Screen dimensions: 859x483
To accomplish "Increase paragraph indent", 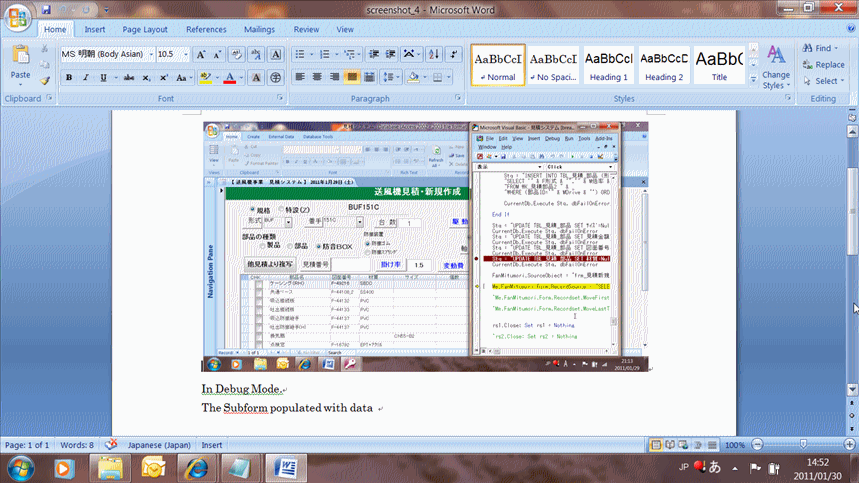I will click(391, 54).
